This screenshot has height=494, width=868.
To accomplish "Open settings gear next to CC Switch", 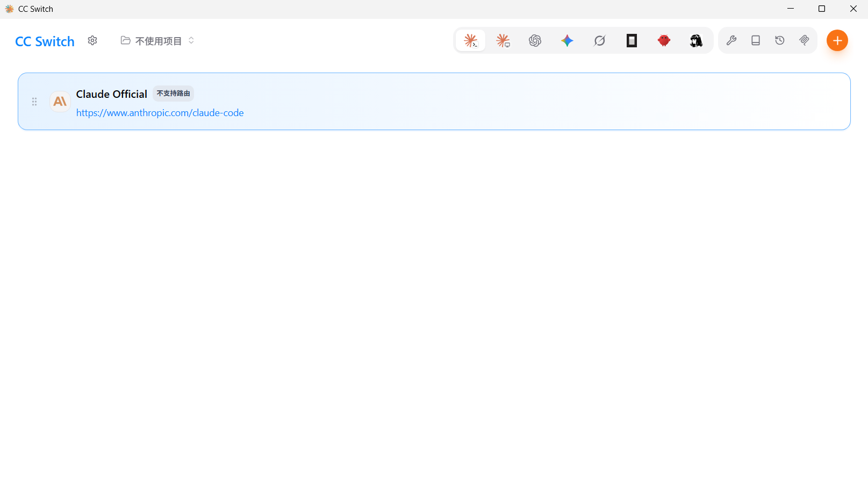I will (x=92, y=41).
